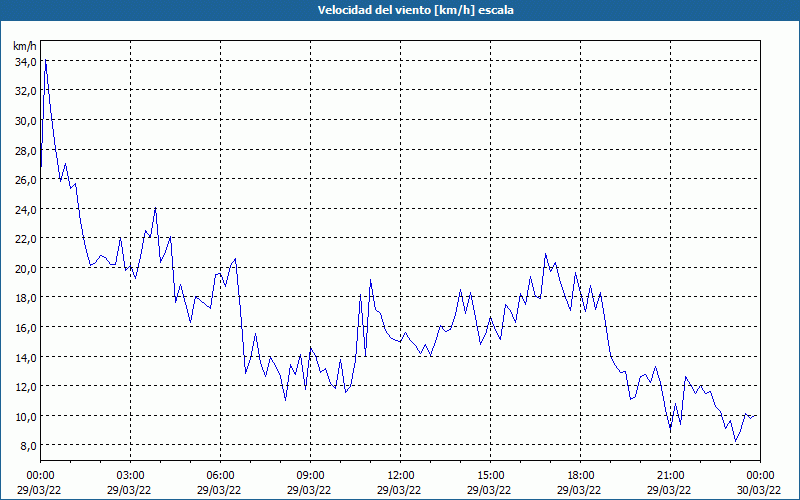Click the '16,0' y-axis value
This screenshot has height=500, width=800.
point(26,328)
